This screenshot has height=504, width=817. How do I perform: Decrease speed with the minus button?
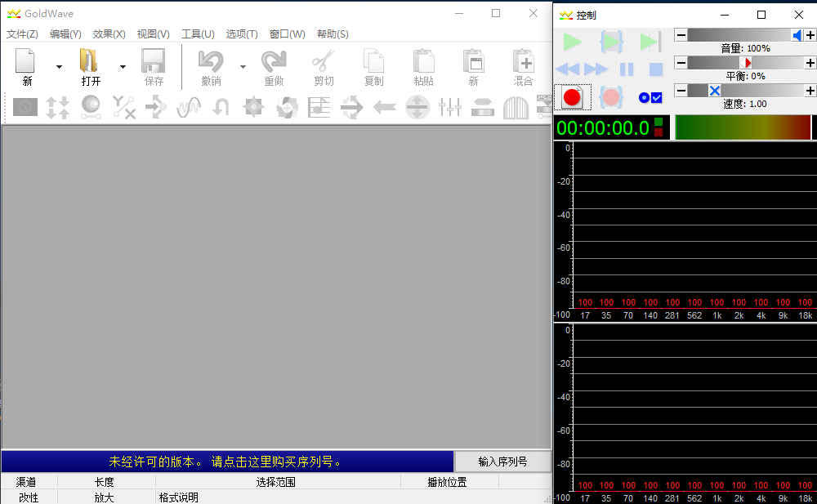[x=681, y=91]
